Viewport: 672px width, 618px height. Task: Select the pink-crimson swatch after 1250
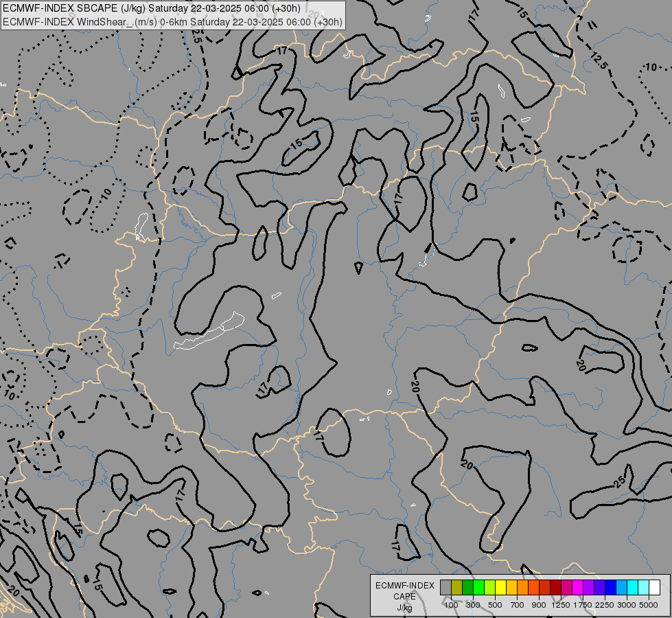pyautogui.click(x=566, y=588)
